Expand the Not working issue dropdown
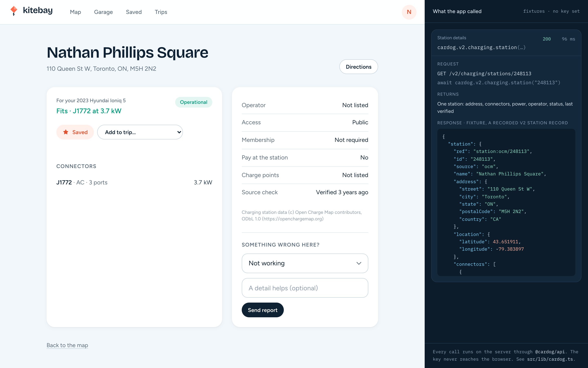The height and width of the screenshot is (368, 588). (x=305, y=263)
